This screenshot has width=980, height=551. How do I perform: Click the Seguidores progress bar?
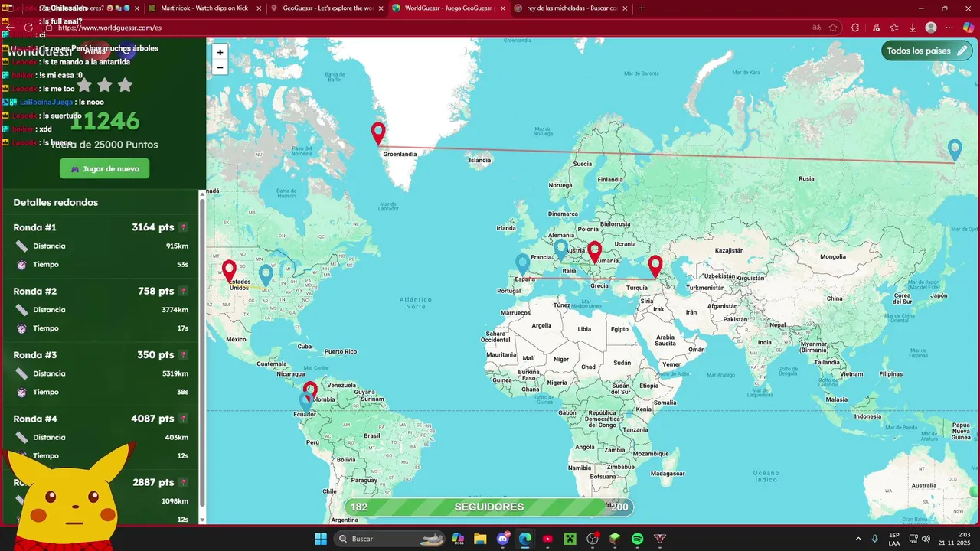489,507
